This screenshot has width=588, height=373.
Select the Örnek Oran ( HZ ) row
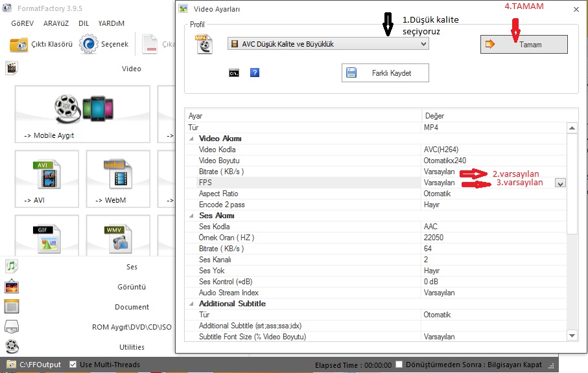(x=376, y=238)
